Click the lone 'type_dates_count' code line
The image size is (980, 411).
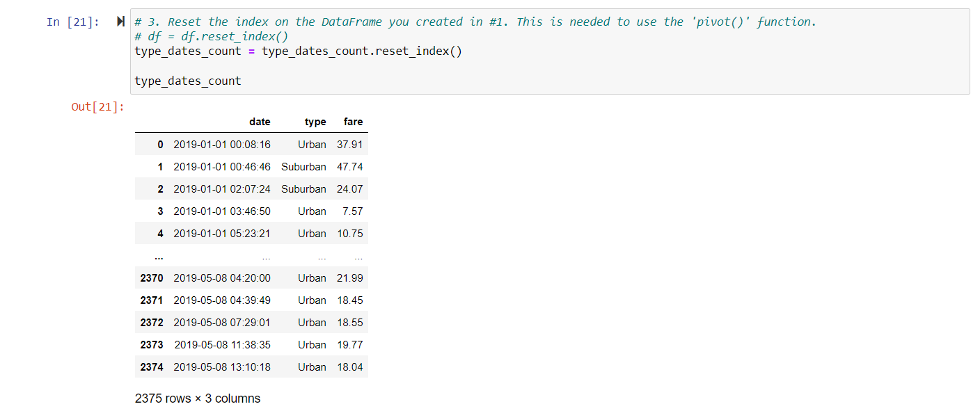point(188,81)
